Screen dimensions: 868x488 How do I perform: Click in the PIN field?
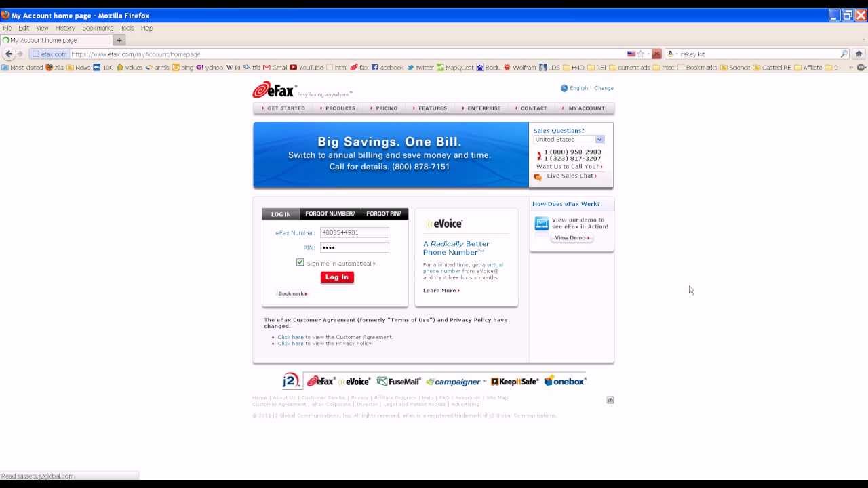[x=355, y=247]
